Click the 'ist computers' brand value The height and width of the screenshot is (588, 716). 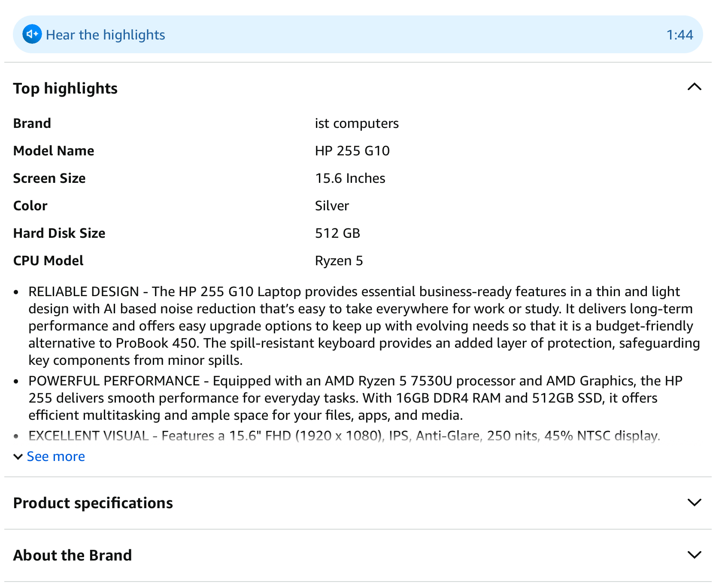tap(357, 124)
